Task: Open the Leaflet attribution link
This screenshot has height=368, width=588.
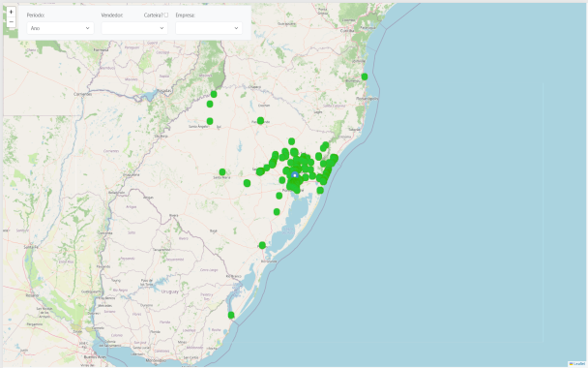Action: coord(578,364)
